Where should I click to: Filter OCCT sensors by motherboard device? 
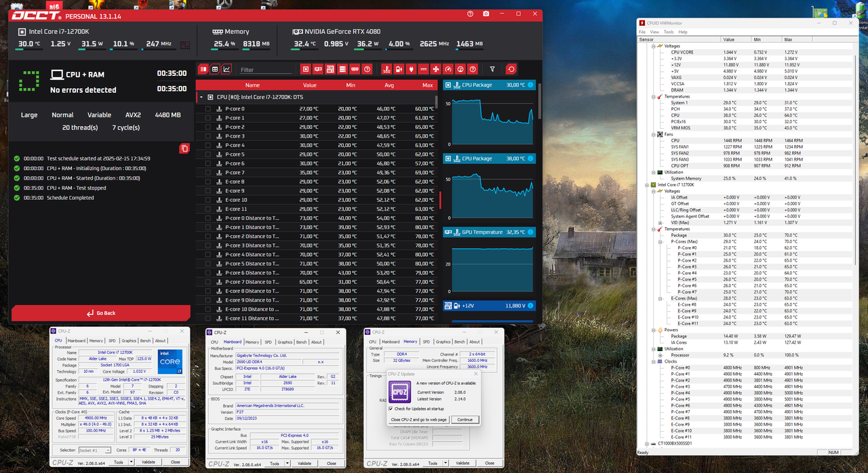click(x=330, y=69)
